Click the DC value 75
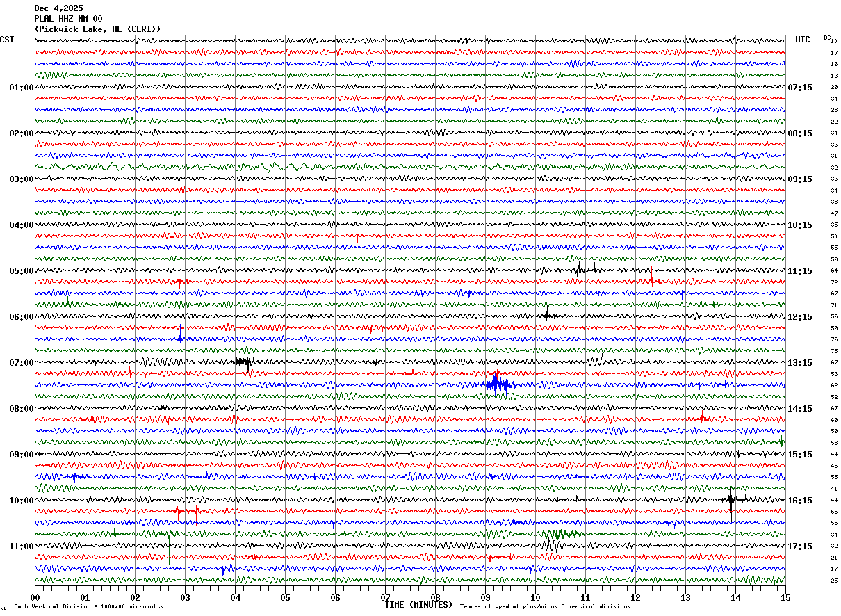Screen dimensions: 841x616 tap(834, 351)
